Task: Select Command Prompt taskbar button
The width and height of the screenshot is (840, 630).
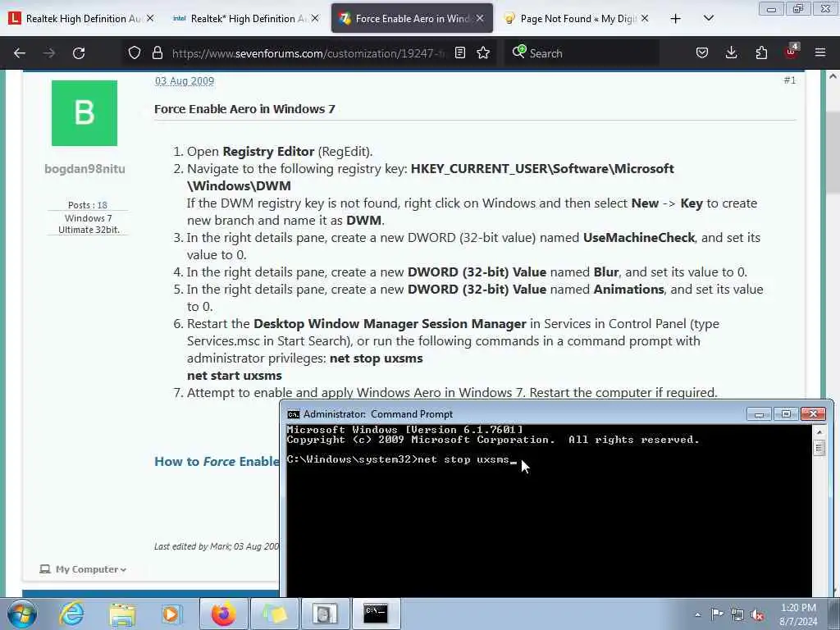Action: coord(376,614)
